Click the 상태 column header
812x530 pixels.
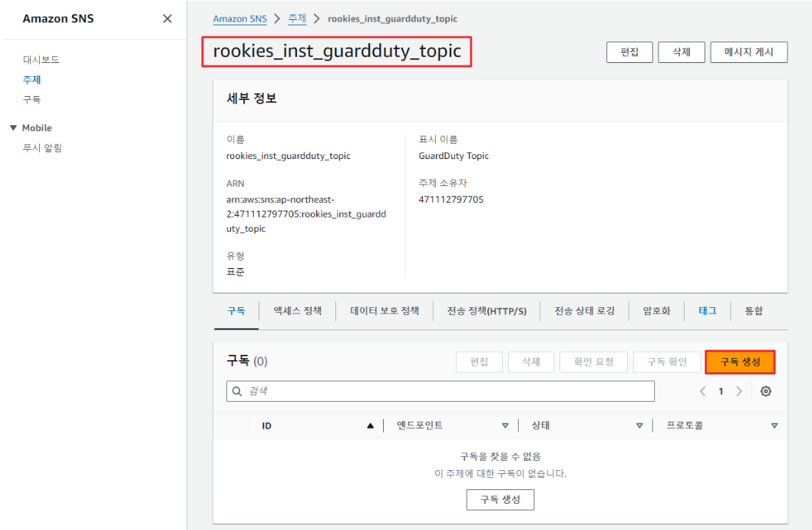point(540,426)
